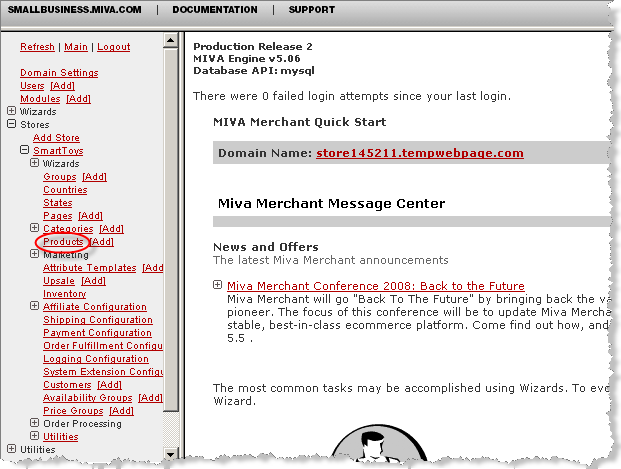Open the Users link
The image size is (621, 469).
(32, 86)
